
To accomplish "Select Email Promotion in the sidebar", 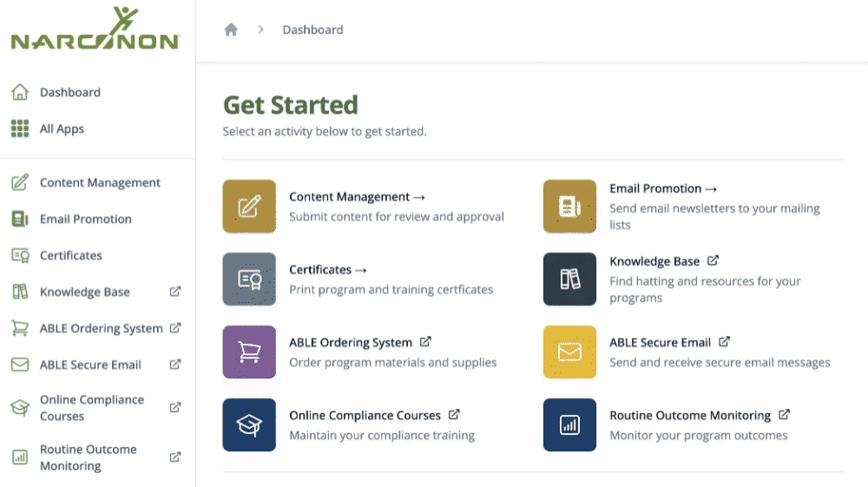I will tap(86, 219).
